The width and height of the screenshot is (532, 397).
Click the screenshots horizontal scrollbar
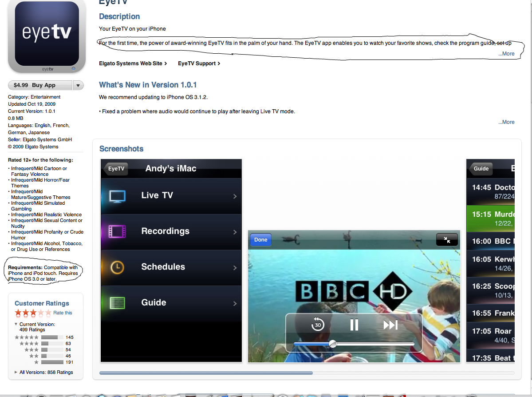(x=206, y=373)
